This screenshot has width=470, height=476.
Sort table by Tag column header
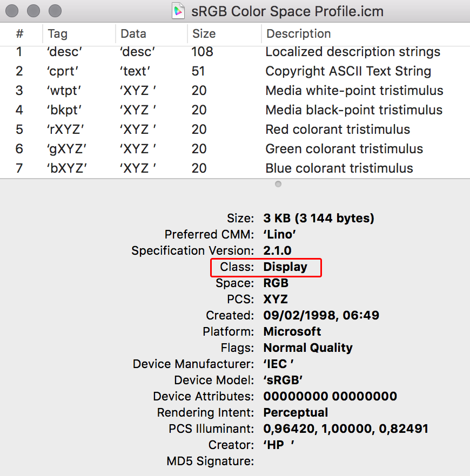click(79, 33)
